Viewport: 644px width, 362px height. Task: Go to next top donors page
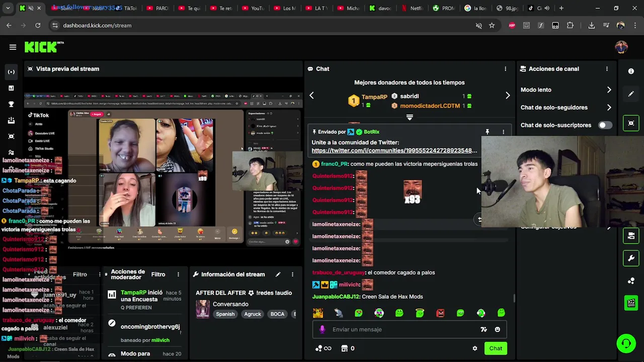507,96
